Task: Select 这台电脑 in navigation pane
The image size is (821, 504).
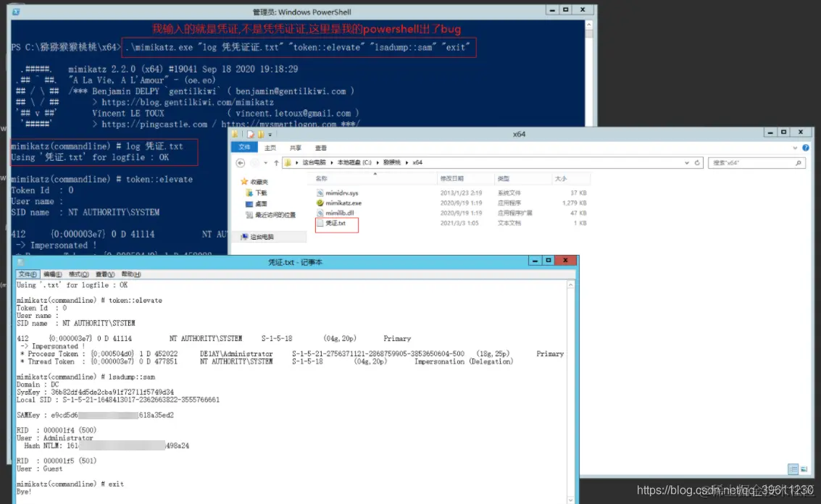Action: [x=262, y=237]
